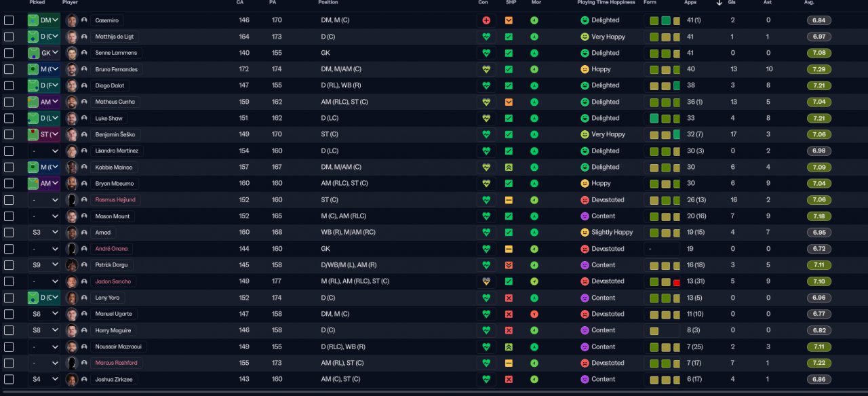Click Casemiro's 6.84 average rating pill
The image size is (868, 396).
click(x=819, y=20)
